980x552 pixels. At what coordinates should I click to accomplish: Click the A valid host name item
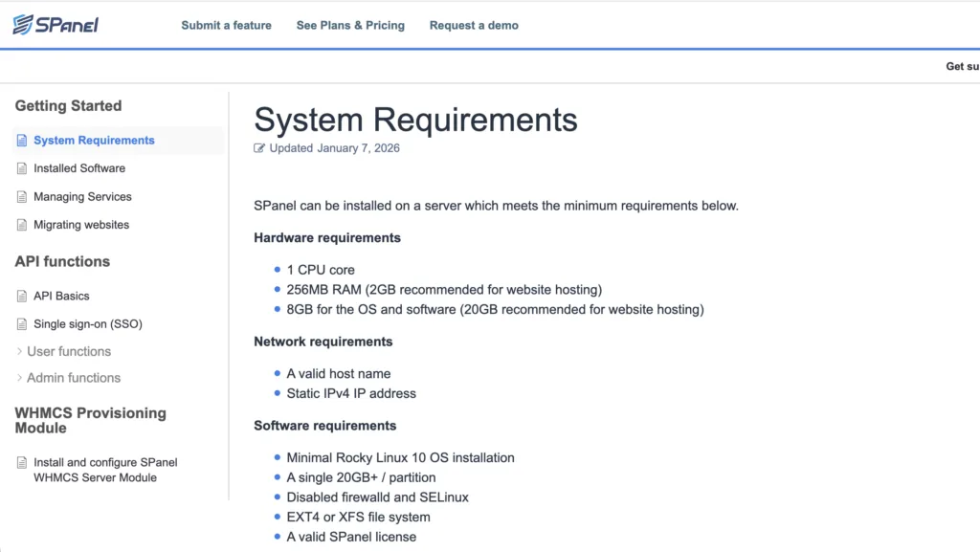339,373
